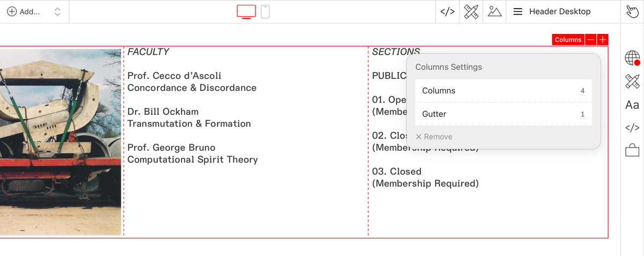Open the shopping bag commerce icon

point(633,150)
